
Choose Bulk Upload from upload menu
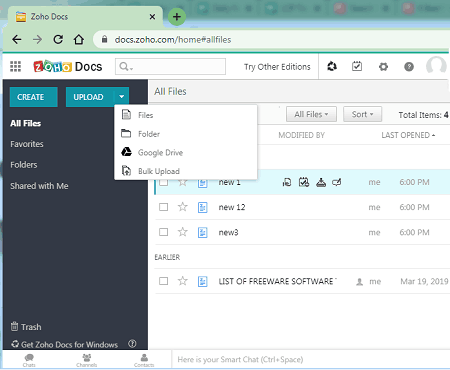186,171
